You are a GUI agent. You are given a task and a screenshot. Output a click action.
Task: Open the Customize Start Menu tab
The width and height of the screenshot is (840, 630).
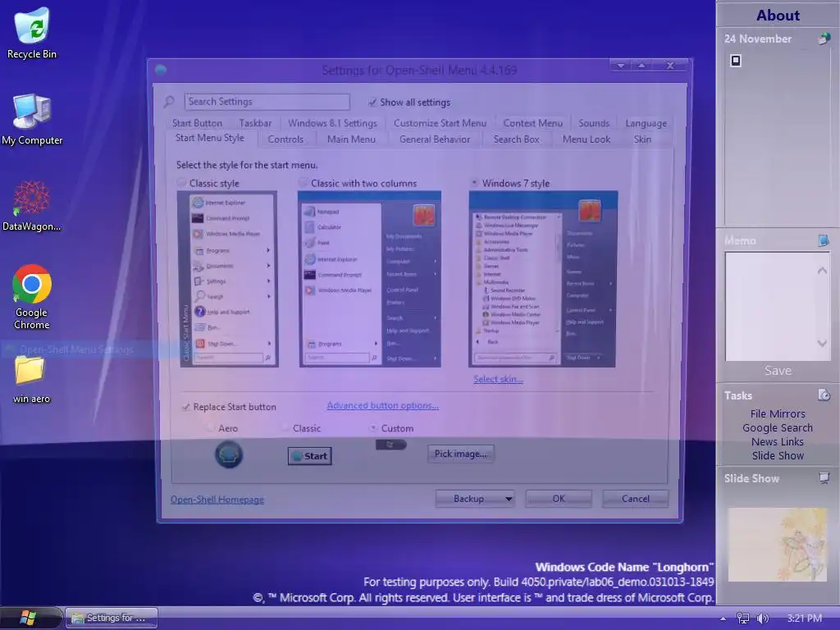point(441,123)
